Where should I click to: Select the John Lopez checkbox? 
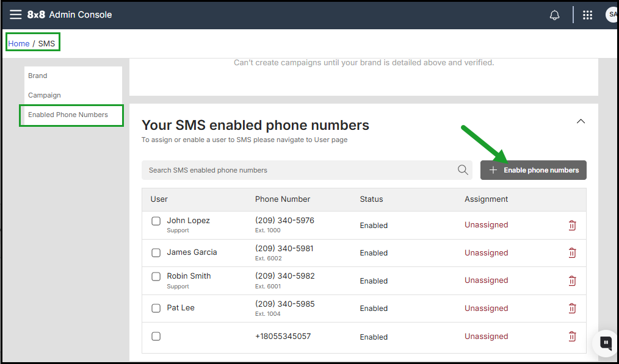pyautogui.click(x=156, y=221)
